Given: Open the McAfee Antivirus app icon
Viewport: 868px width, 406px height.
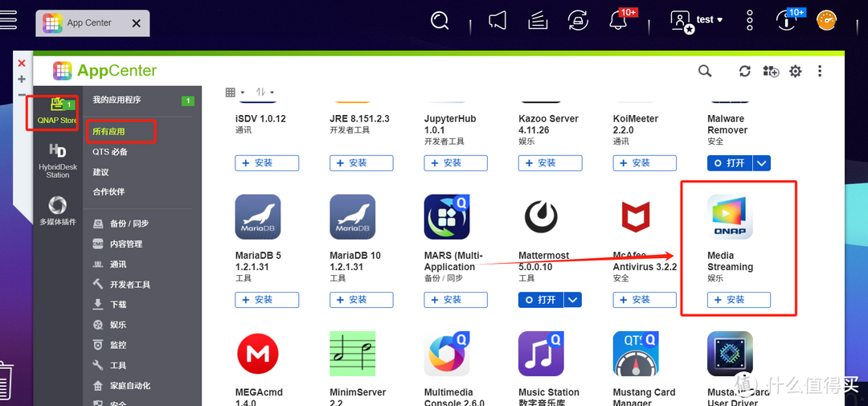Looking at the screenshot, I should [636, 216].
